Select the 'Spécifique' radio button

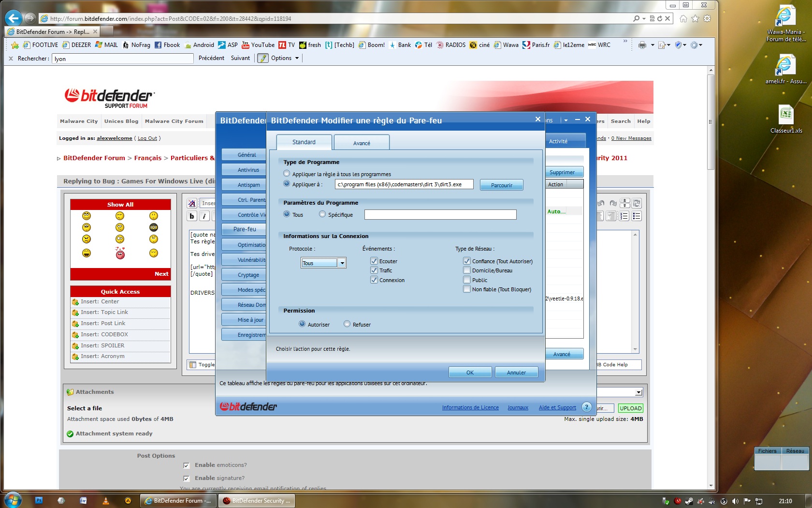tap(322, 214)
